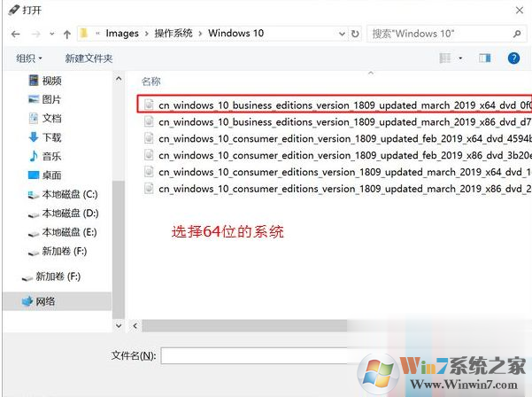Select the top-level 新加卷 (F:) drive
Image resolution: width=532 pixels, height=397 pixels.
point(58,276)
